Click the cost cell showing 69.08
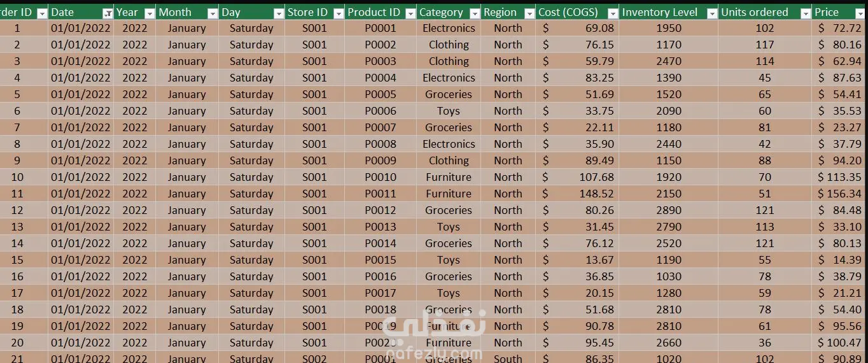Viewport: 868px width, 363px height. coord(577,28)
